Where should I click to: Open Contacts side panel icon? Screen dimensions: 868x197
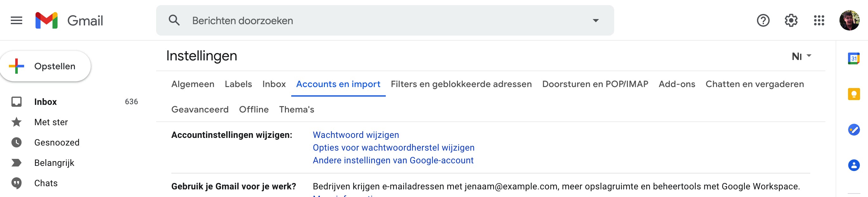coord(853,165)
